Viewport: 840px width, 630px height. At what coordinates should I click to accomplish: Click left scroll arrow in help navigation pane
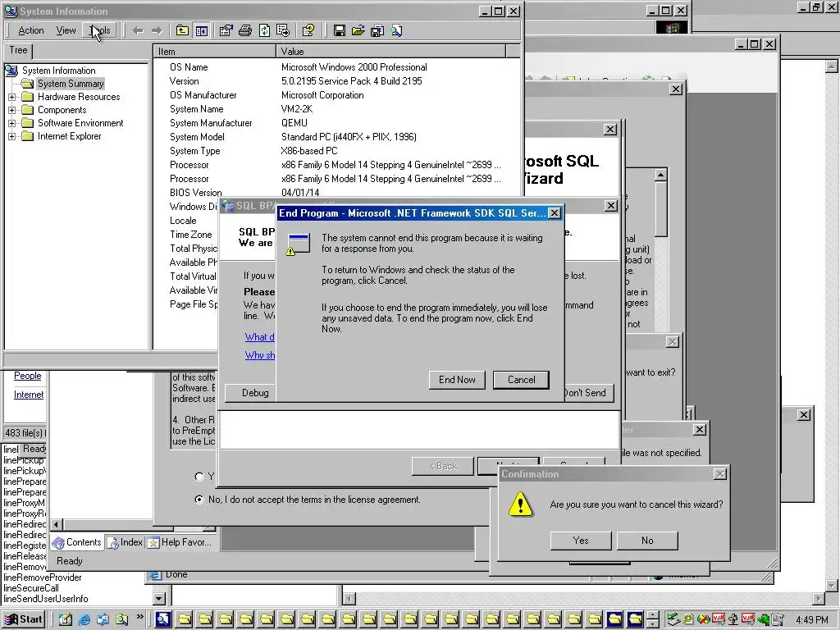(57, 524)
